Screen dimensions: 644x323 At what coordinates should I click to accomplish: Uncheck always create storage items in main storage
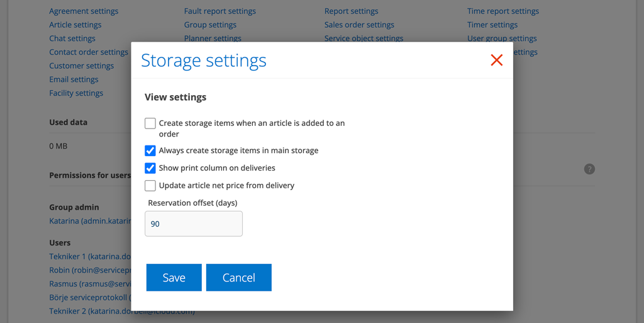click(x=150, y=151)
